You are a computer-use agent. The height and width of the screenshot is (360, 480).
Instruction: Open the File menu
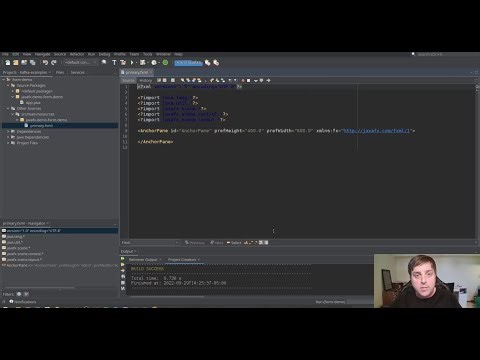pyautogui.click(x=5, y=54)
